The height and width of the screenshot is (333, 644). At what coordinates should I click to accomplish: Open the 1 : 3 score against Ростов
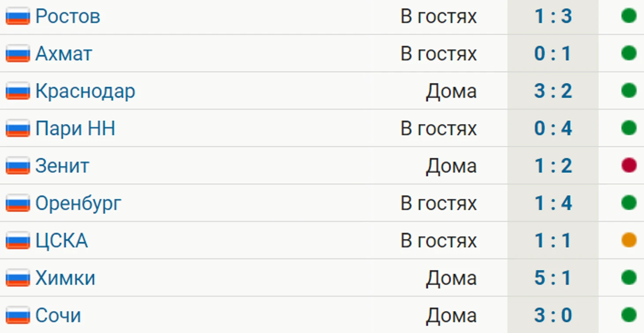tap(553, 16)
